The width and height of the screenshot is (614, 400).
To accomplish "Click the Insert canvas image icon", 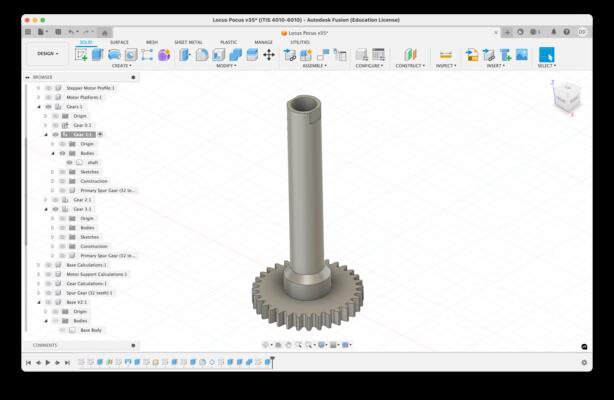I will click(x=522, y=54).
